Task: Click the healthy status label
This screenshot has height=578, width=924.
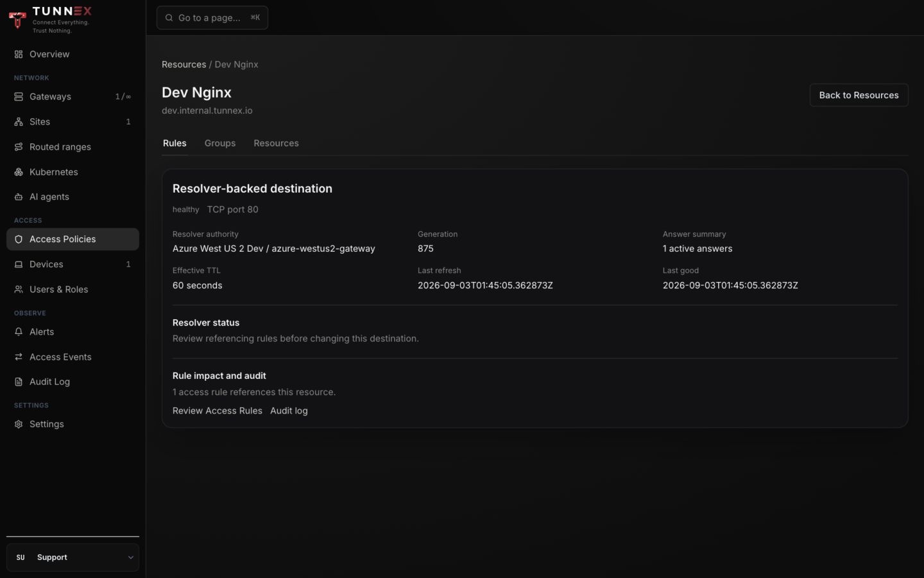Action: click(186, 209)
